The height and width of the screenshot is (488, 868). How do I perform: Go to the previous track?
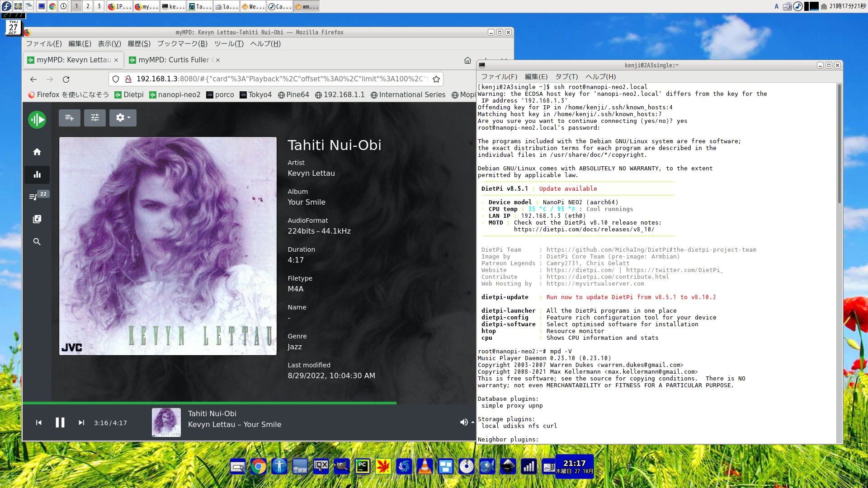[x=39, y=423]
